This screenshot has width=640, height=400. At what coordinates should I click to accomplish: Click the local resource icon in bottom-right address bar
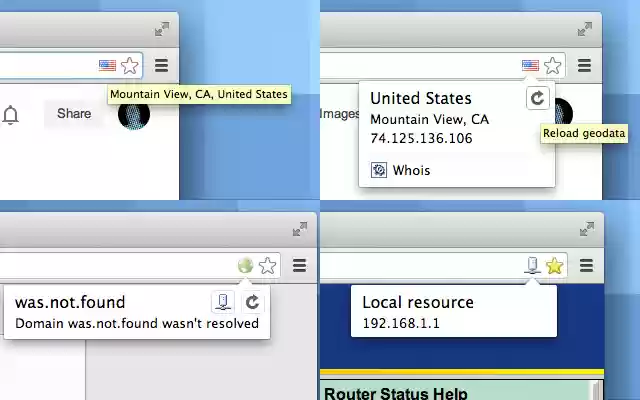pyautogui.click(x=533, y=265)
